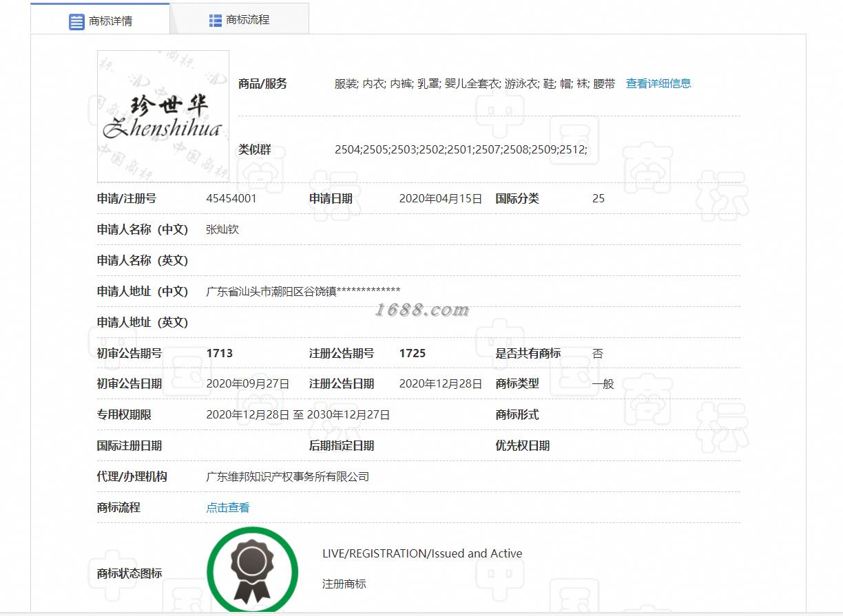Click the 国际分类 label

click(x=517, y=198)
